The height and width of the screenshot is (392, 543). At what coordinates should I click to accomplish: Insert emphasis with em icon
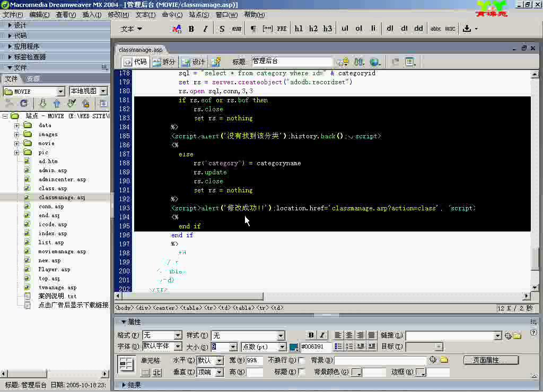(237, 29)
